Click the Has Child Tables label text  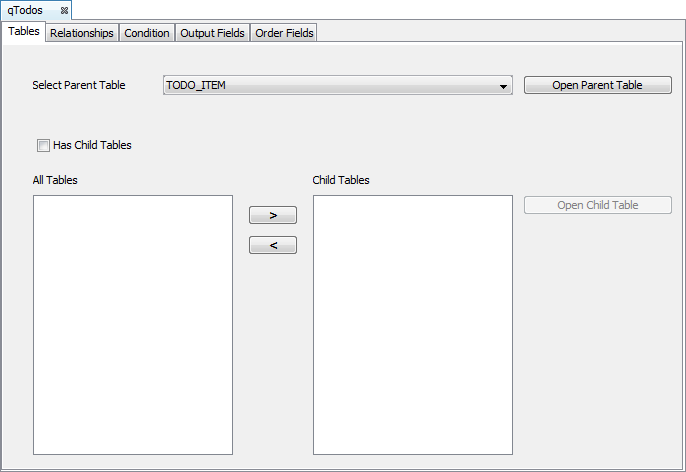click(x=92, y=145)
